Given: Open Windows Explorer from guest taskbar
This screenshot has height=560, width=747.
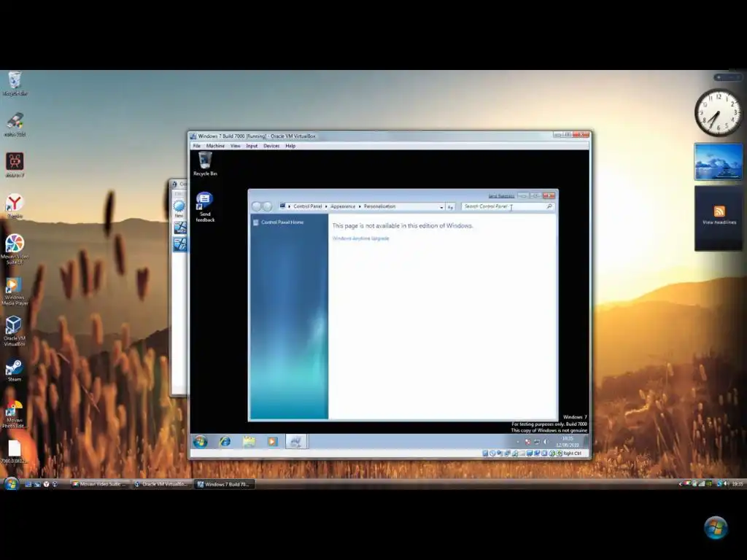Looking at the screenshot, I should [249, 441].
